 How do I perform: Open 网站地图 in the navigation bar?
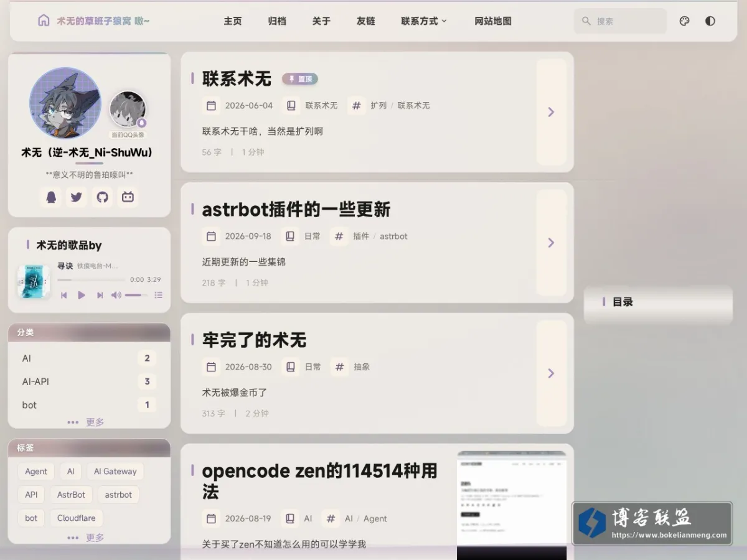click(x=493, y=21)
